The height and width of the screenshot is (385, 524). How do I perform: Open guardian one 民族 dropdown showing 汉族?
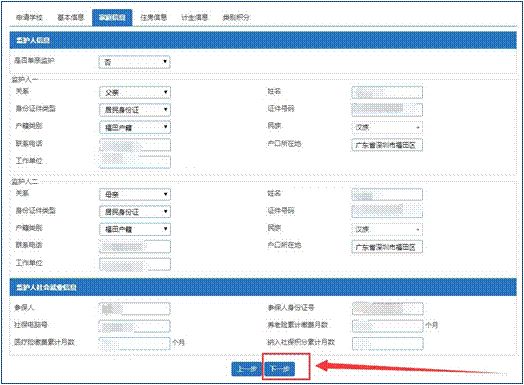pyautogui.click(x=387, y=127)
